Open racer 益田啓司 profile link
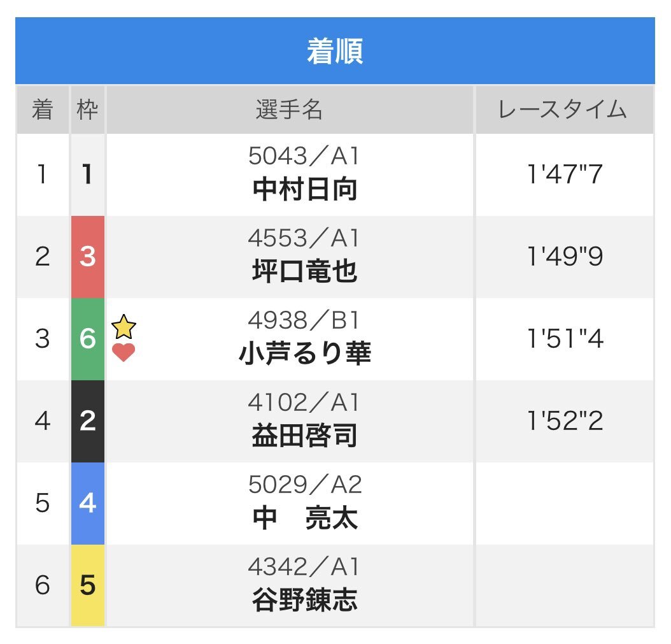Screen dimensions: 671x644 click(305, 436)
